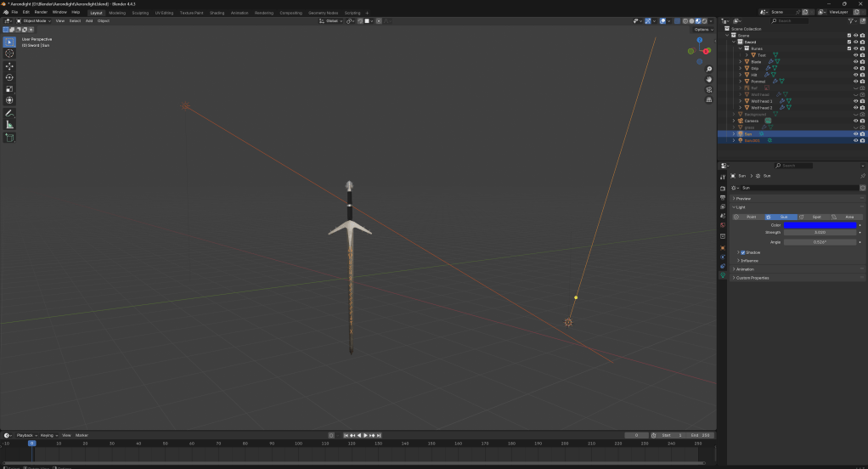Click the blue light Color swatch
This screenshot has width=868, height=469.
pos(820,225)
